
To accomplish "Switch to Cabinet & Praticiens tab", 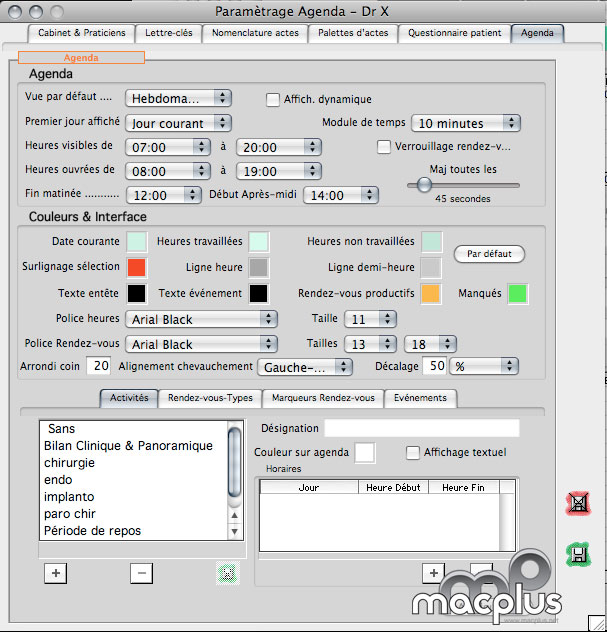I will click(82, 33).
